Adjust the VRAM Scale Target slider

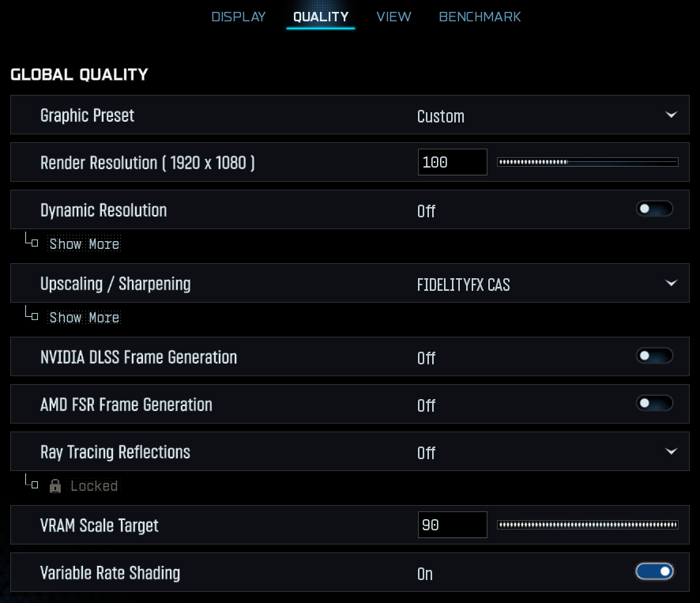(x=588, y=525)
